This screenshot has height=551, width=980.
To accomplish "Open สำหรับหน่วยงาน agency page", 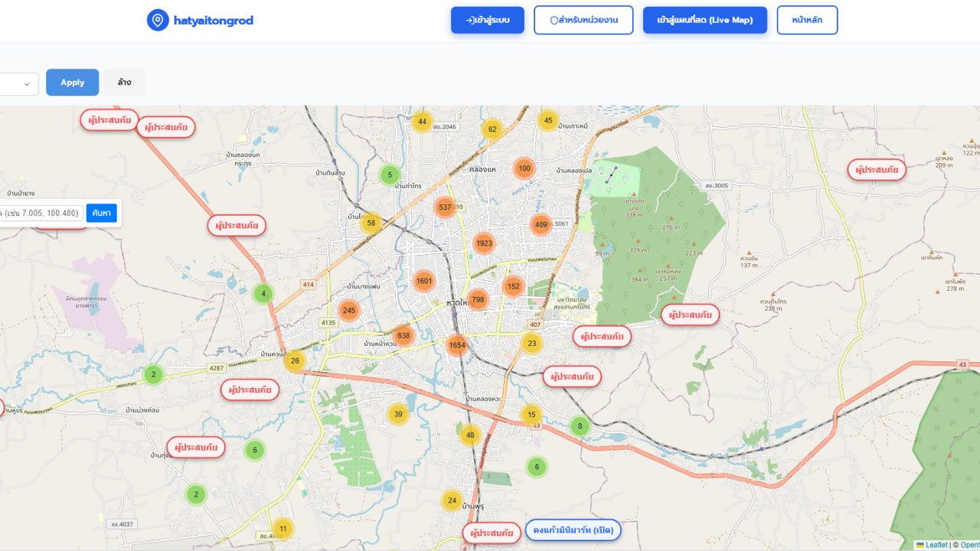I will coord(583,20).
